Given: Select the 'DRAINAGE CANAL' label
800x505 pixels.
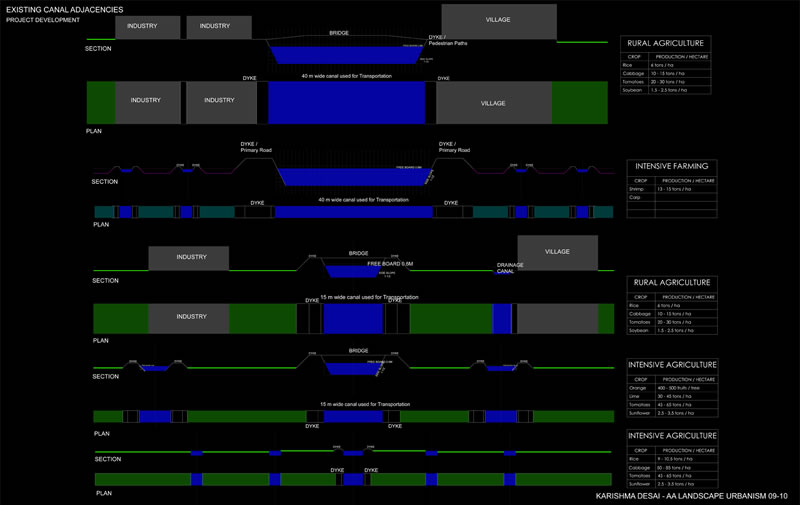Looking at the screenshot, I should 510,268.
